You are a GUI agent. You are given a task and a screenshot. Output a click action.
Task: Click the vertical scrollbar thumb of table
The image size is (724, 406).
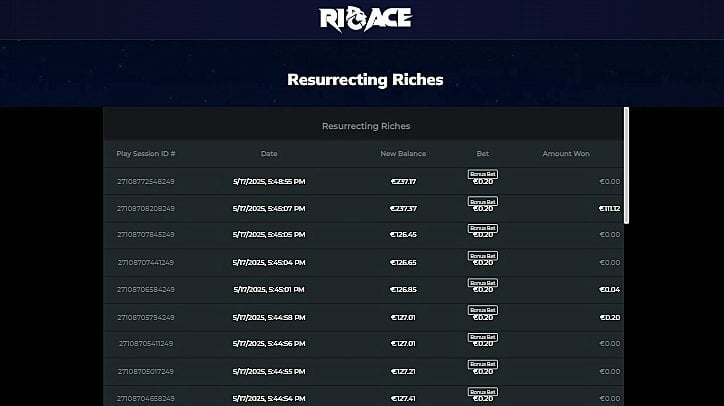tap(627, 166)
